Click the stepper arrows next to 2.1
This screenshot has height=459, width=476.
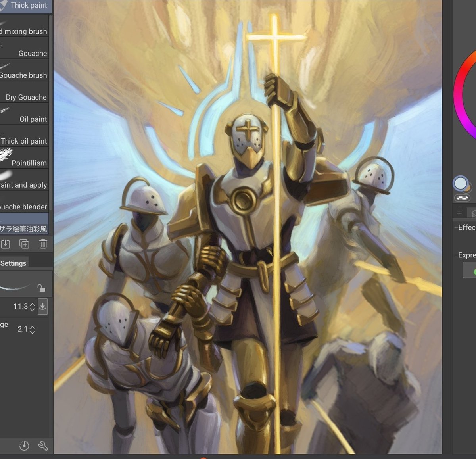click(x=33, y=330)
